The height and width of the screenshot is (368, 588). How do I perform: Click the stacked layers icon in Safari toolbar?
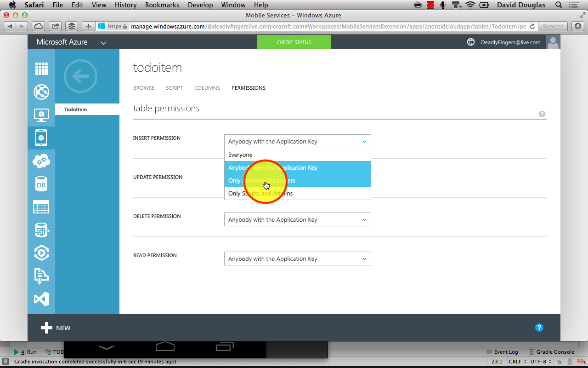71,26
